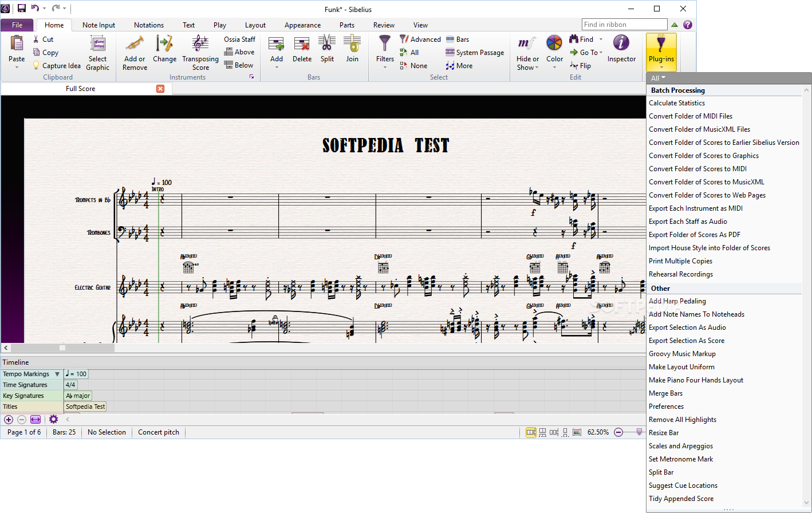Click Select More in the ribbon
The height and width of the screenshot is (513, 812).
point(459,65)
